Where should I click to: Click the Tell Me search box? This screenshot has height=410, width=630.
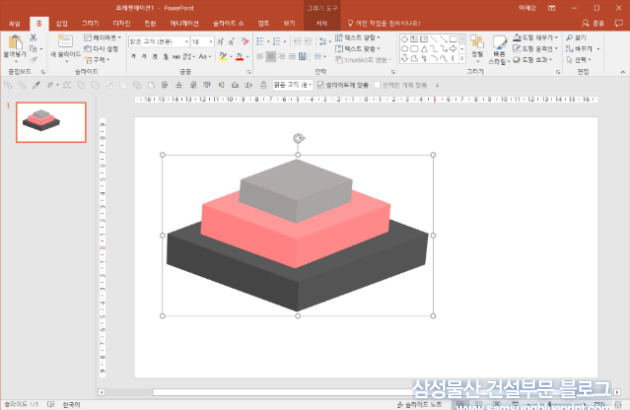click(x=384, y=23)
